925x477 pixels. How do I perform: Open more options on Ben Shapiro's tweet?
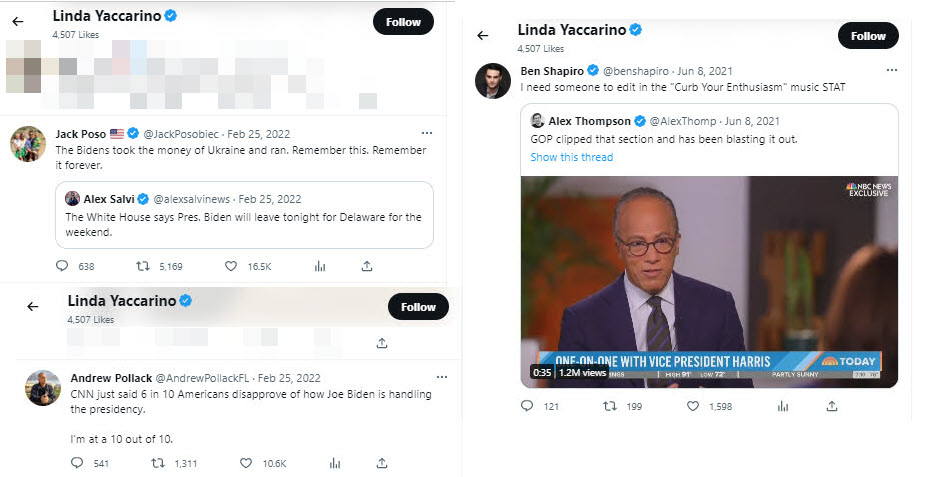pos(892,70)
